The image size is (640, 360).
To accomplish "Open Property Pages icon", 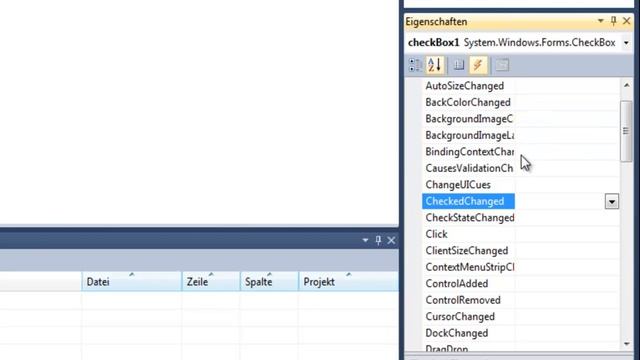I will pyautogui.click(x=502, y=65).
